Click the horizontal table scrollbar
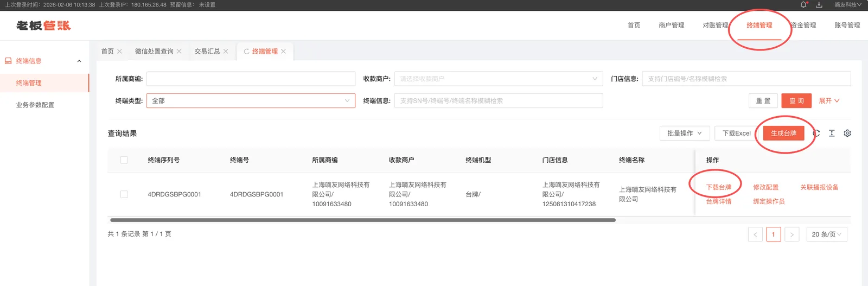This screenshot has width=868, height=286. click(363, 220)
